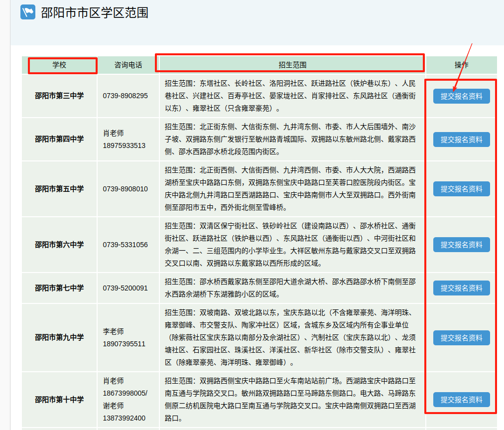Click phone number 18907395511

tap(124, 344)
